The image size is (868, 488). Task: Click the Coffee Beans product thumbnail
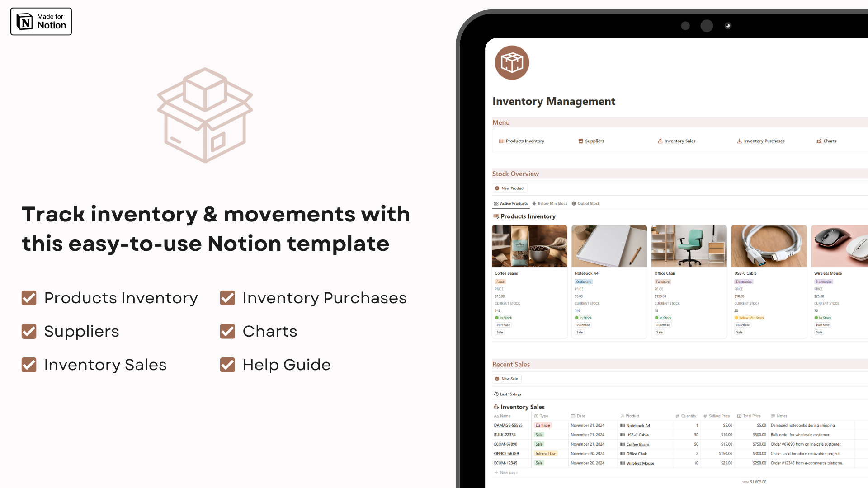point(529,246)
